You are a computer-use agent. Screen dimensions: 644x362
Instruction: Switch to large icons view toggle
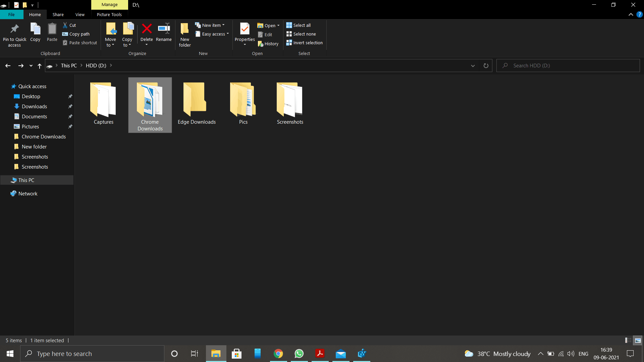click(638, 340)
